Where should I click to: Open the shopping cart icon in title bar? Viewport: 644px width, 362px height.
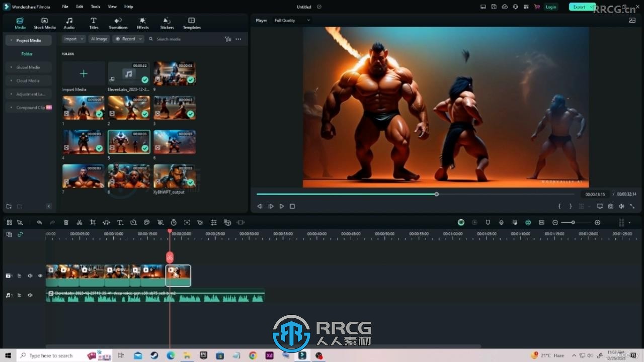tap(537, 7)
